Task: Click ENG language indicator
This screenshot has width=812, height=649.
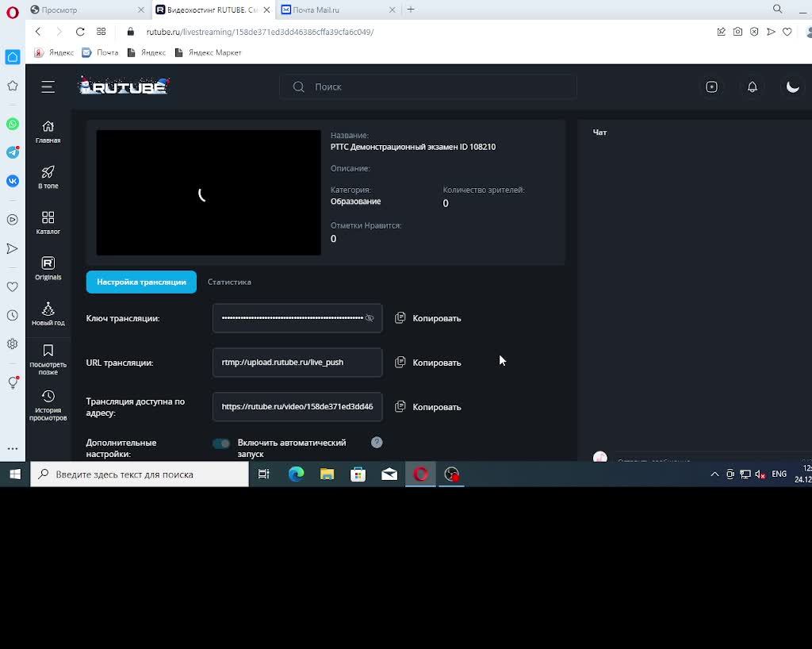Action: pos(779,474)
